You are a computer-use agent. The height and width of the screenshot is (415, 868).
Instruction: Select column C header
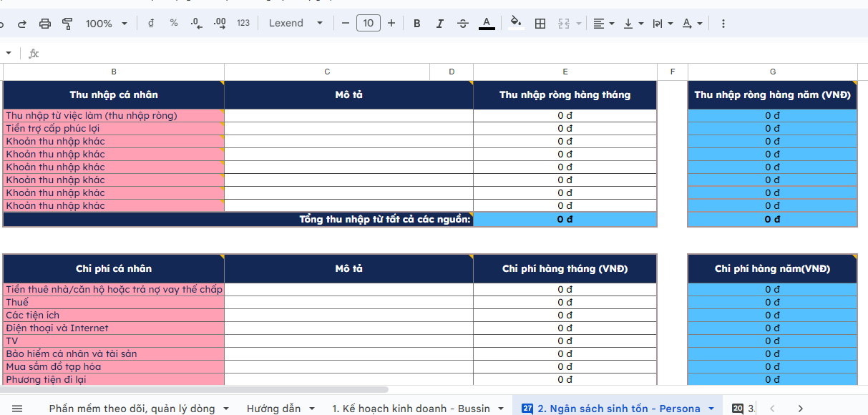pyautogui.click(x=327, y=72)
